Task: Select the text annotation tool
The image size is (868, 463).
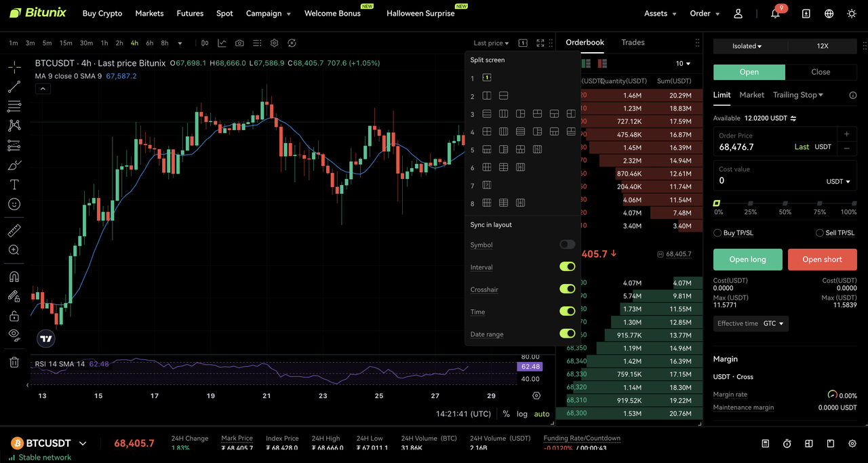Action: [14, 184]
